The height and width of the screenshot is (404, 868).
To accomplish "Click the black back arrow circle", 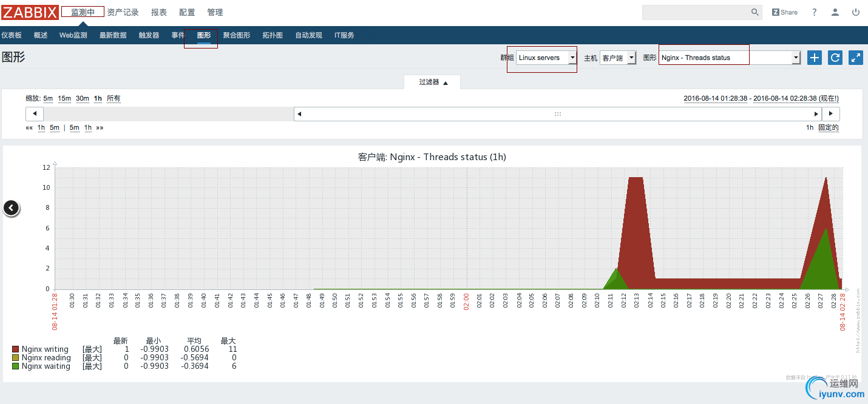I will point(11,208).
